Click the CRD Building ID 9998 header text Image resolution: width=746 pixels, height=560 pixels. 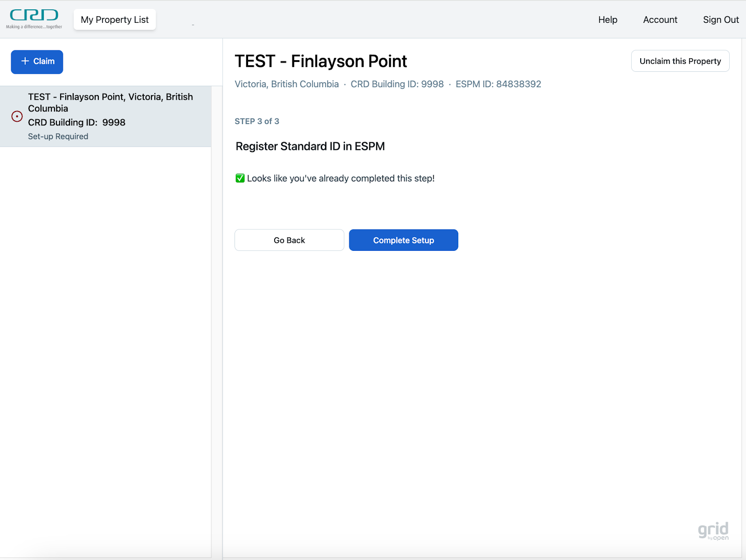(397, 84)
